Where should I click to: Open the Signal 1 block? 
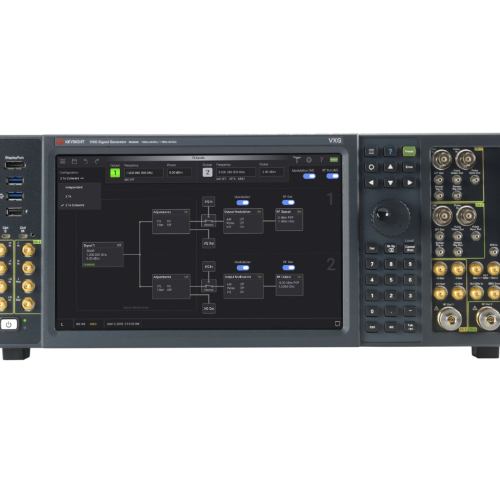(x=103, y=255)
